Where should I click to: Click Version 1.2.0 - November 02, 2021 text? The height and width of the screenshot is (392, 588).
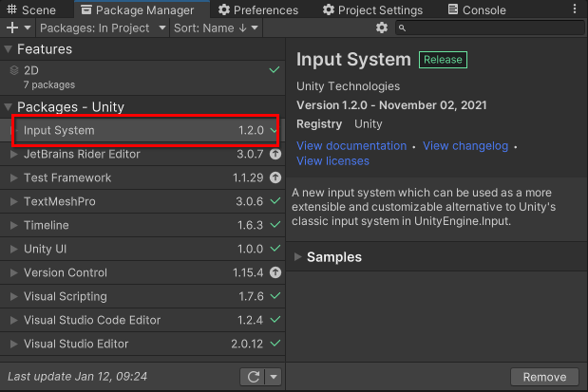pos(391,105)
